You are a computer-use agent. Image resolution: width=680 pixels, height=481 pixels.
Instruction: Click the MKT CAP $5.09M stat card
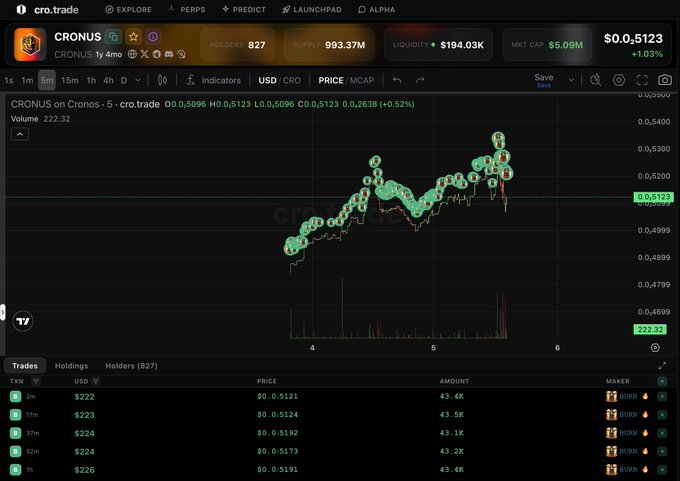coord(547,45)
